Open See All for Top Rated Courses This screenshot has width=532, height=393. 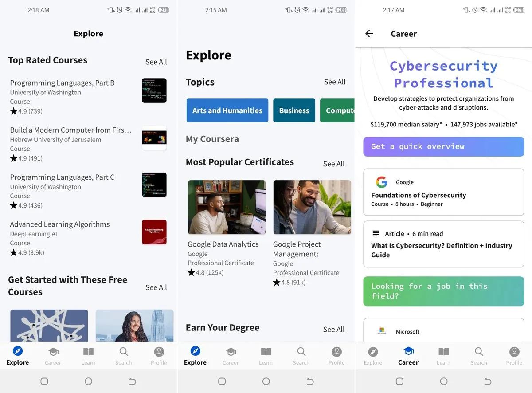coord(156,62)
